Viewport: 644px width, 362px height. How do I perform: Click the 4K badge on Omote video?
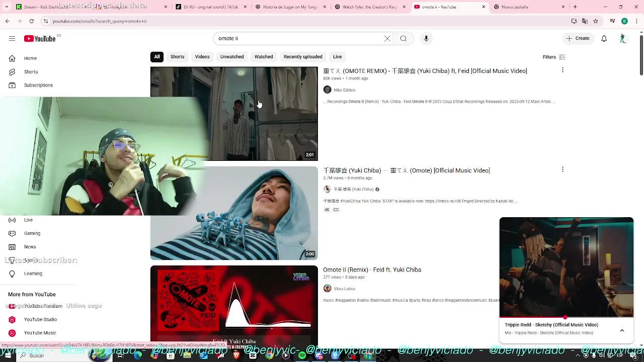tap(327, 210)
